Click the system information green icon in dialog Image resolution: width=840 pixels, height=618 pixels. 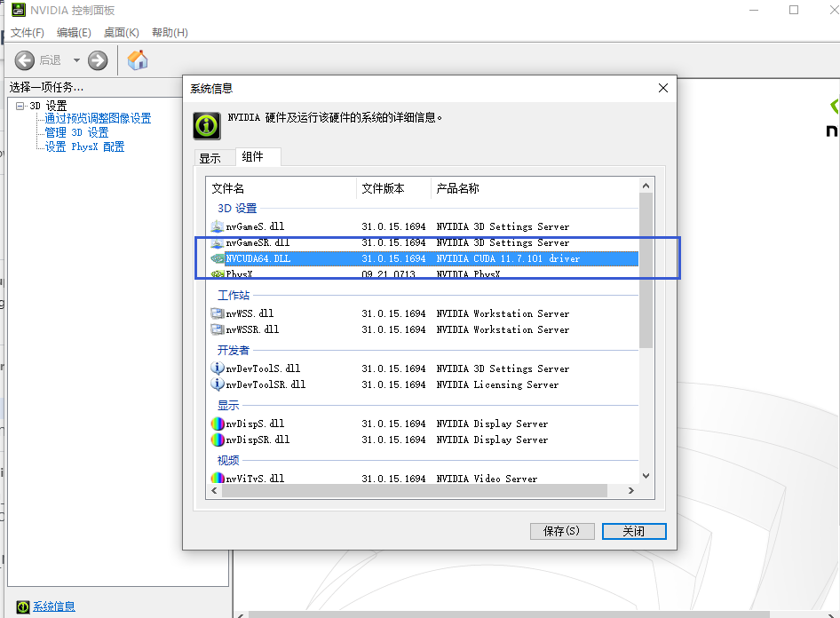pos(207,126)
